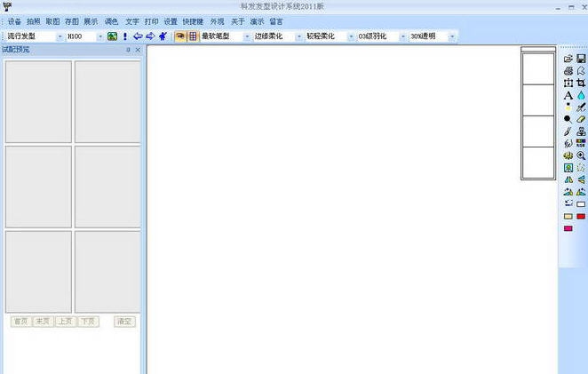Viewport: 588px width, 374px height.
Task: Click the open file folder icon
Action: pos(568,59)
